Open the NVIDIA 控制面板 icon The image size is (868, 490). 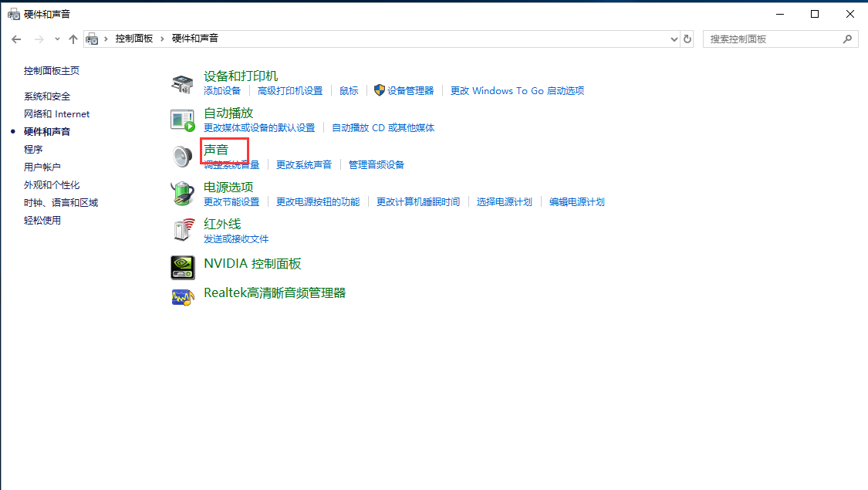click(182, 266)
